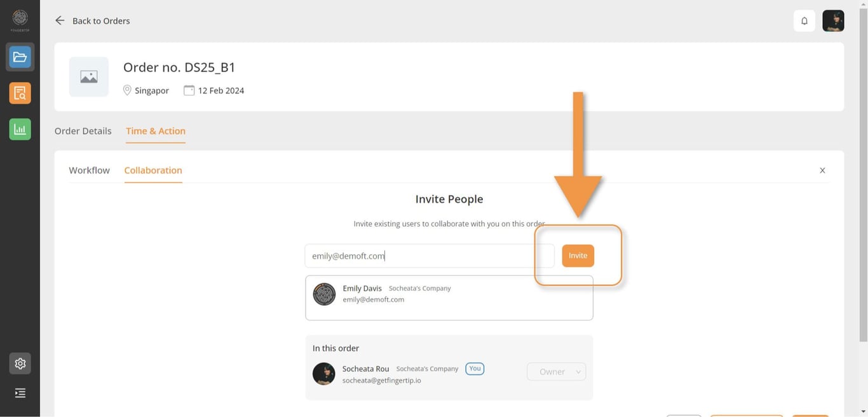Click the back arrow near Back to Orders
This screenshot has height=417, width=868.
click(x=59, y=20)
